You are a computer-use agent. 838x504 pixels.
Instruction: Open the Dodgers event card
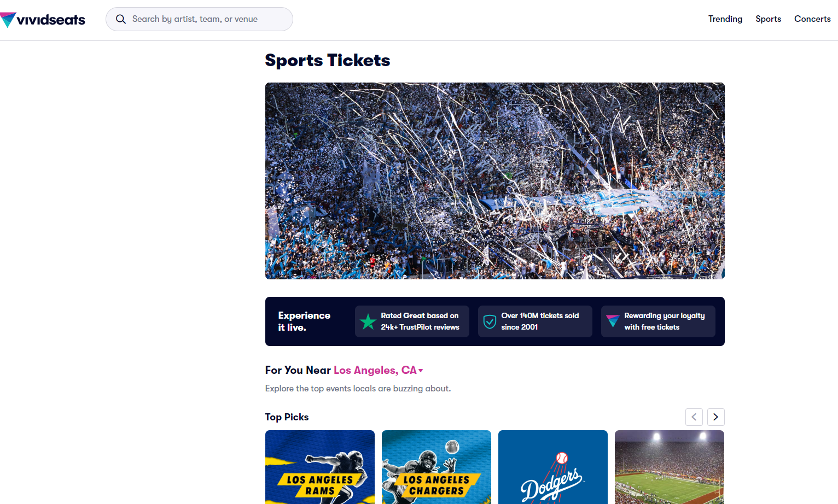(x=553, y=467)
